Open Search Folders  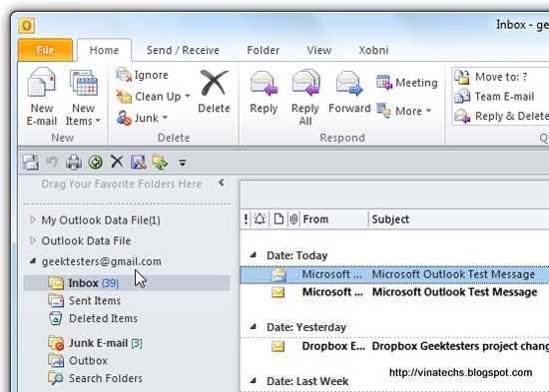point(106,378)
